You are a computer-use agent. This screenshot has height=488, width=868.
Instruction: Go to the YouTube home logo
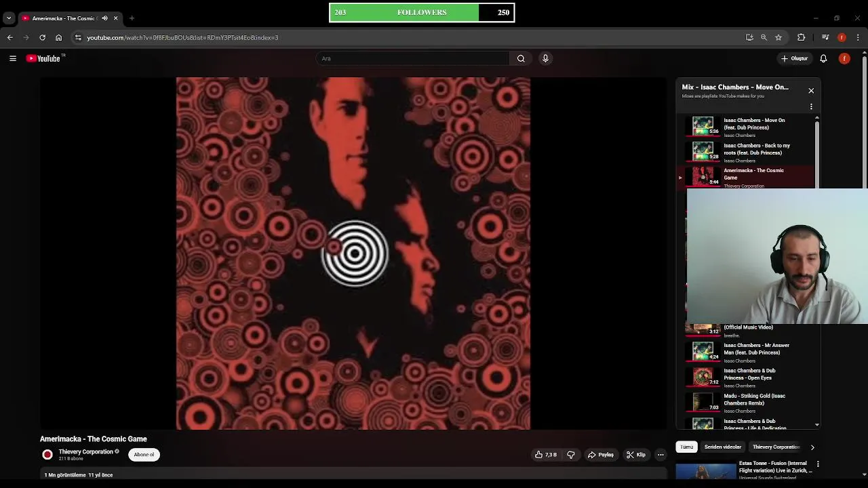[45, 58]
